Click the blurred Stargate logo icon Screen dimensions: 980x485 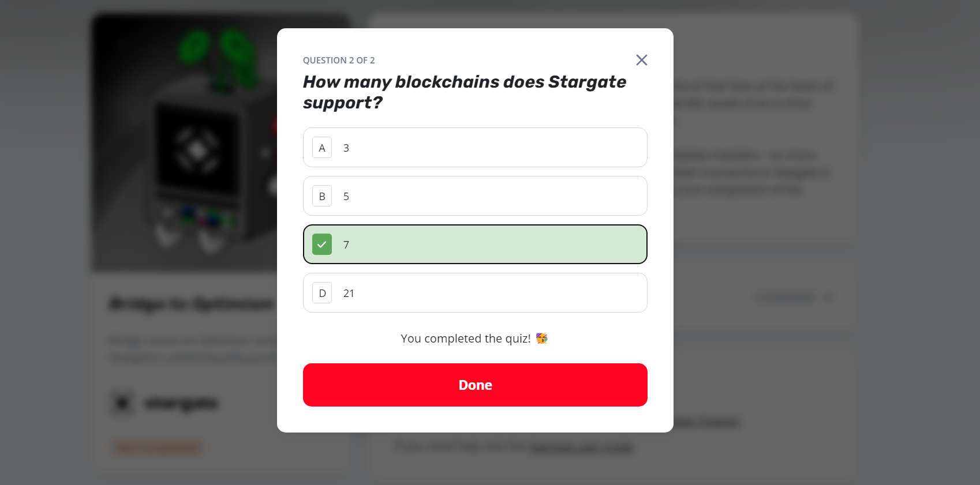click(122, 403)
